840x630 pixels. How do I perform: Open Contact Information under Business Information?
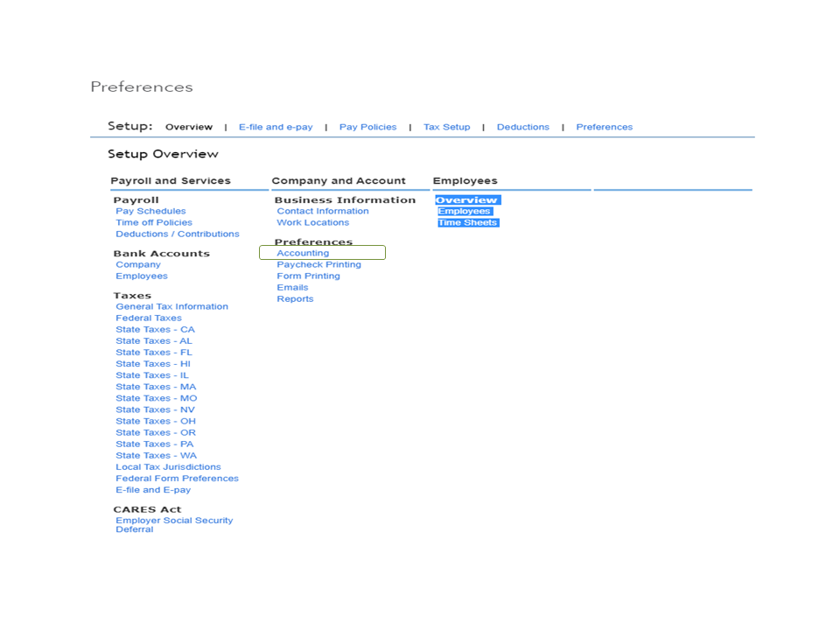[x=322, y=211]
